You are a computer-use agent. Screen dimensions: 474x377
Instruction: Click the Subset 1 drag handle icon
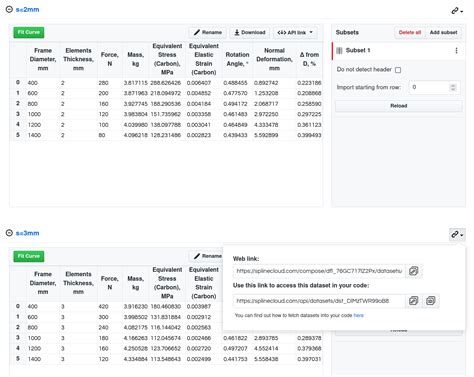click(x=339, y=51)
